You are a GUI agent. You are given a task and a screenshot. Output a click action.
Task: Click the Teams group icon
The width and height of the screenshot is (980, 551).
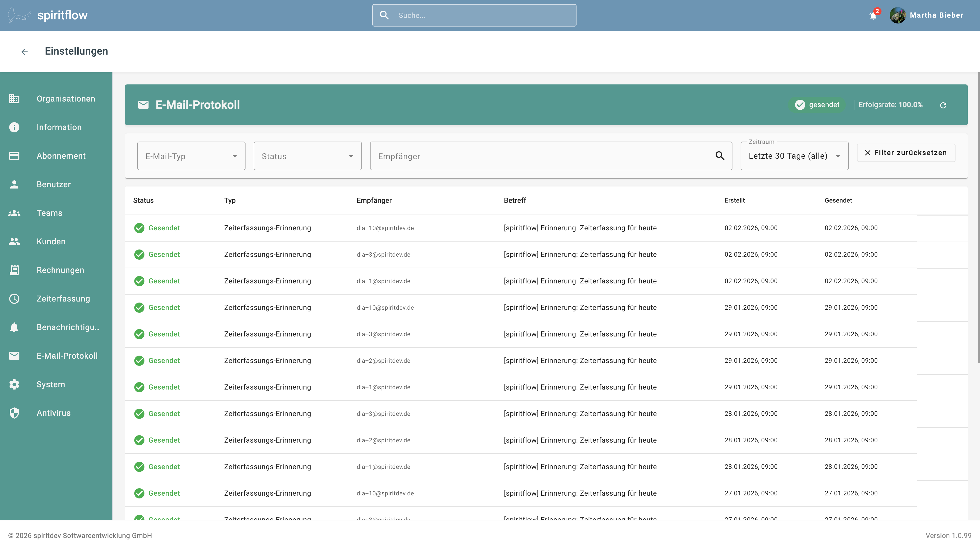[15, 213]
